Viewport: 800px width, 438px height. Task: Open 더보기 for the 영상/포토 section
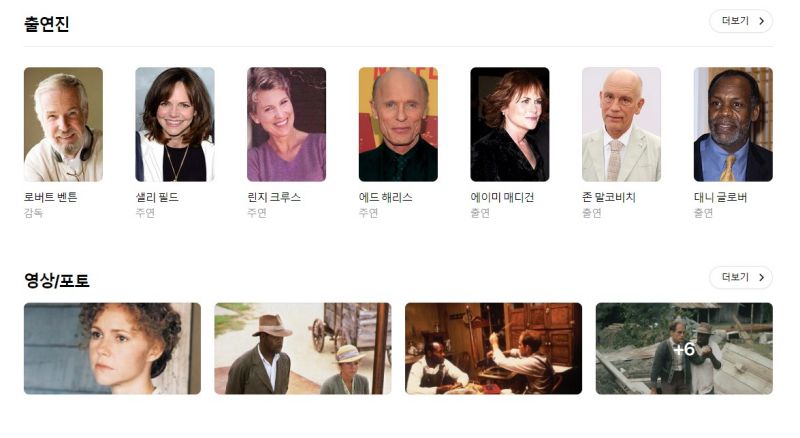point(741,277)
